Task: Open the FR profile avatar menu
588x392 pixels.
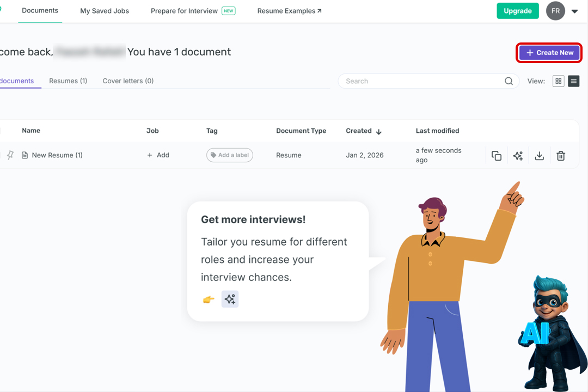Action: (x=555, y=11)
